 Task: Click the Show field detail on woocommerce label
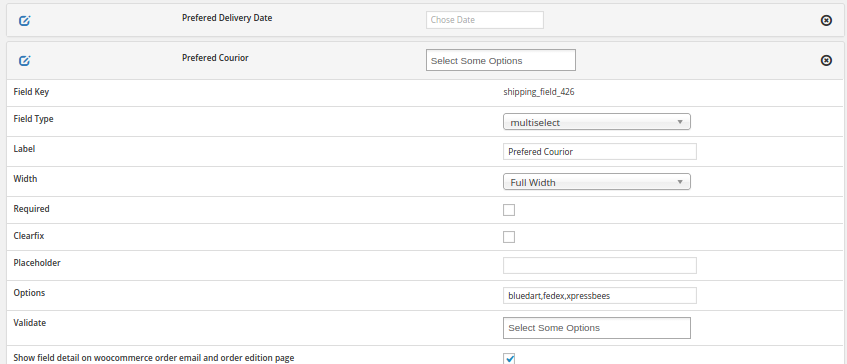pos(154,358)
